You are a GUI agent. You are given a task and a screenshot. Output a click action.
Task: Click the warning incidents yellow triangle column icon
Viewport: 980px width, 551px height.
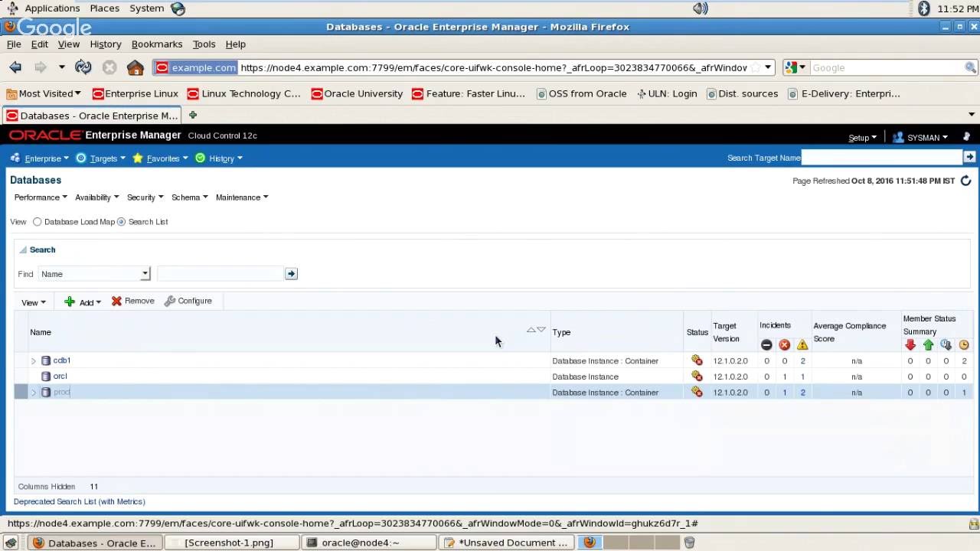pyautogui.click(x=802, y=345)
